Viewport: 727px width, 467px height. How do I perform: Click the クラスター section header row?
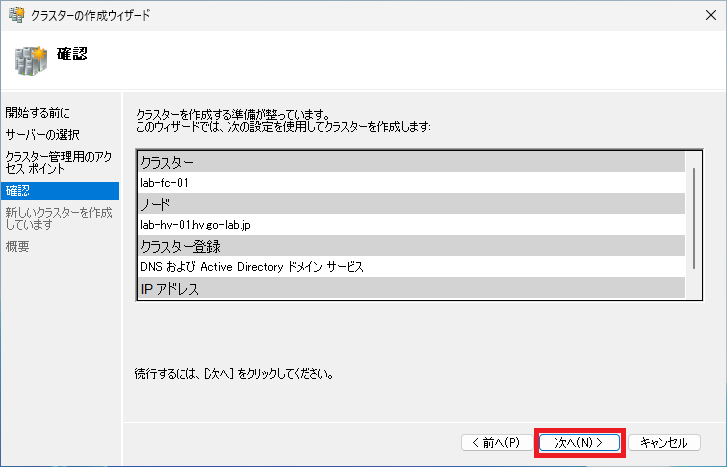tap(412, 162)
